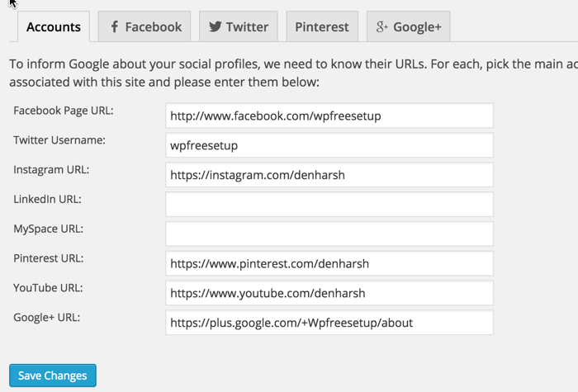Click the LinkedIn URL label
The image size is (578, 392).
coord(48,199)
